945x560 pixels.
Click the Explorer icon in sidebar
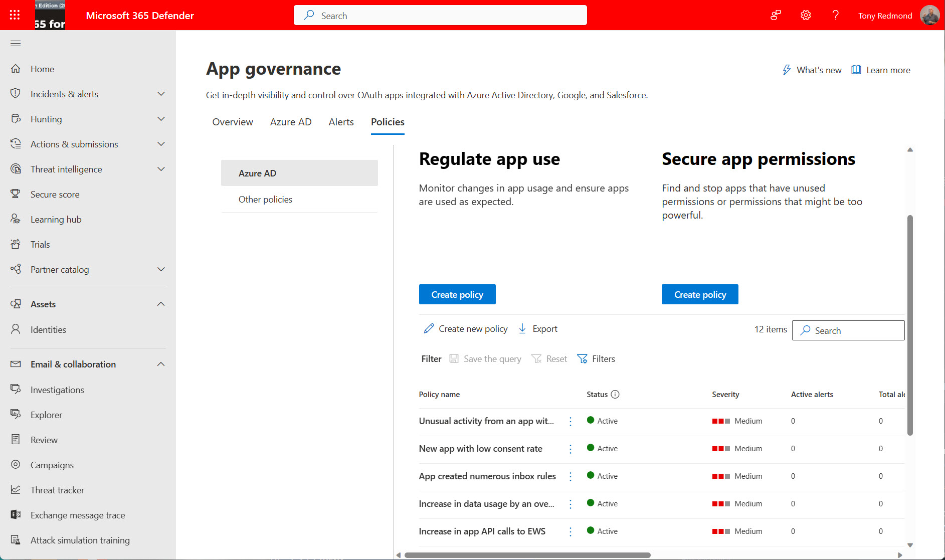(x=16, y=415)
